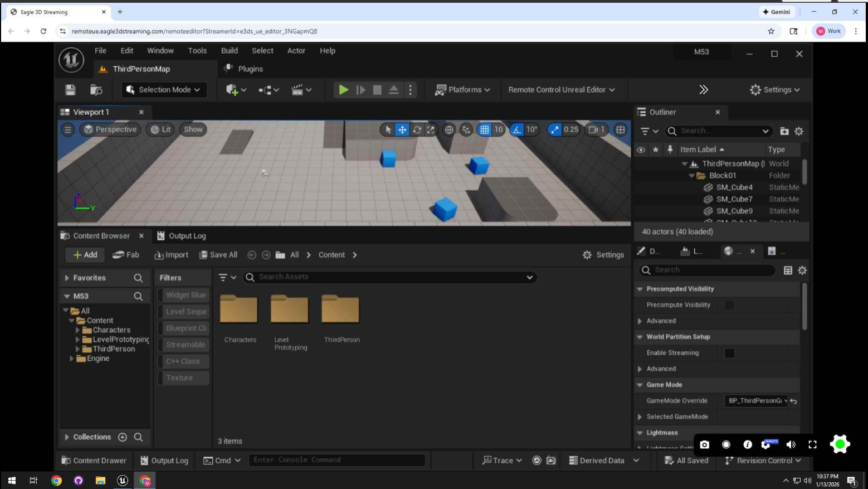The width and height of the screenshot is (868, 489).
Task: Open the Build menu
Action: tap(229, 51)
